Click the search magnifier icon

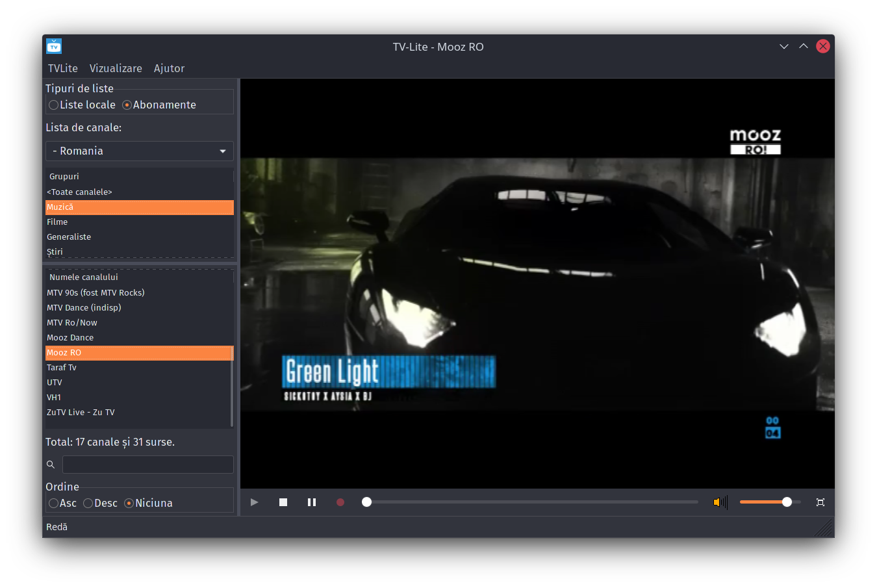tap(51, 465)
